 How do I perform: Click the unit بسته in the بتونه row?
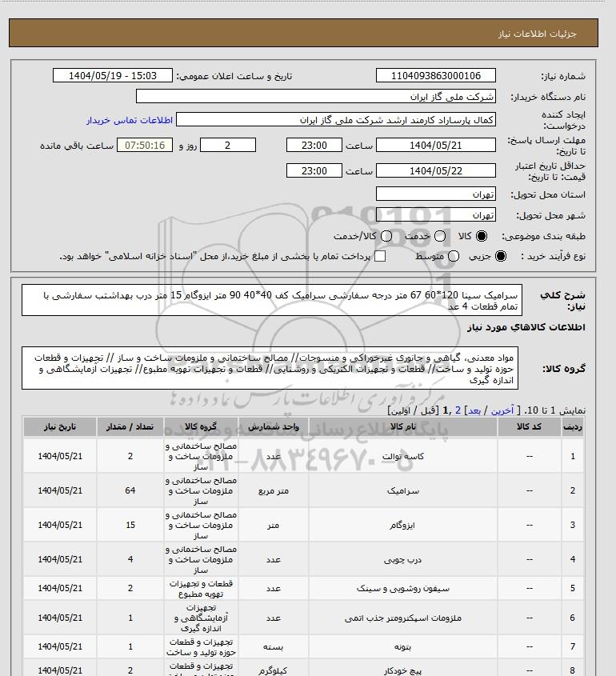(x=274, y=647)
